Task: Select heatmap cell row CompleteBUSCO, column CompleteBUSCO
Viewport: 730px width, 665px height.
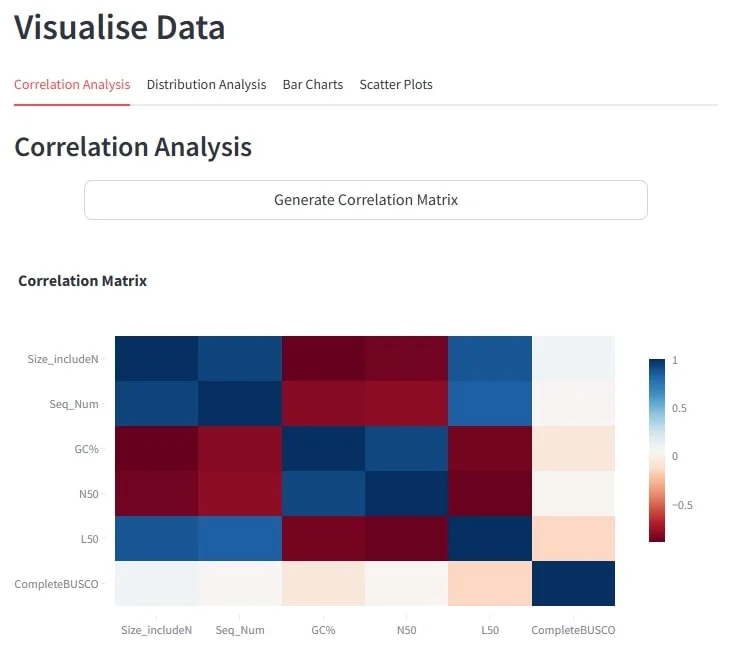Action: [573, 583]
